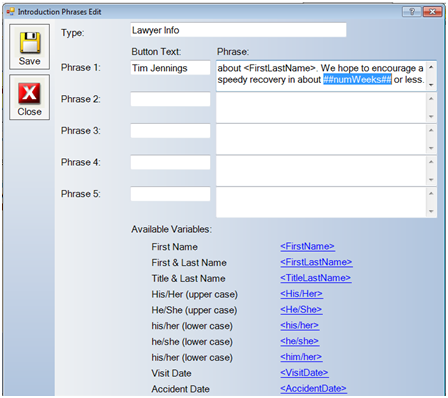Viewport: 448px width, 398px height.
Task: Click the window close button in title bar
Action: point(432,12)
